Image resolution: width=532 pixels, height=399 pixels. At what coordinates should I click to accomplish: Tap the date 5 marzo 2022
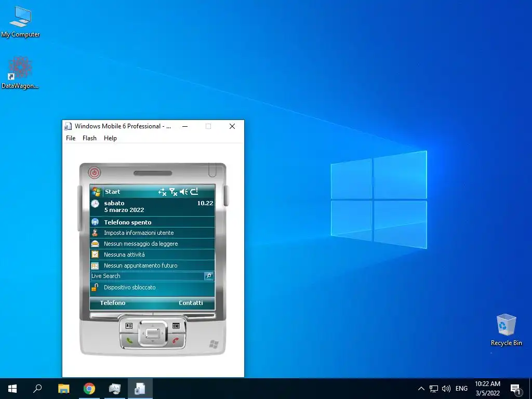click(124, 210)
